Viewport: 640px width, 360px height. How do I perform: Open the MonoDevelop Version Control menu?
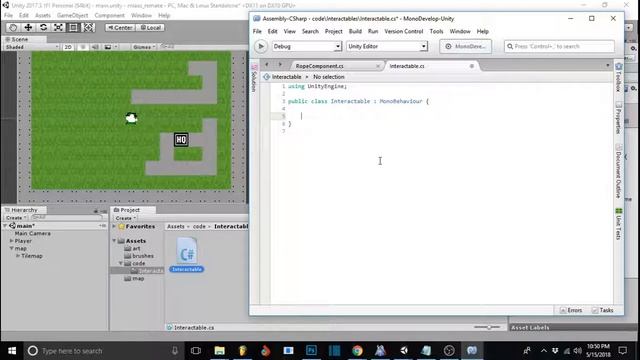click(x=404, y=31)
